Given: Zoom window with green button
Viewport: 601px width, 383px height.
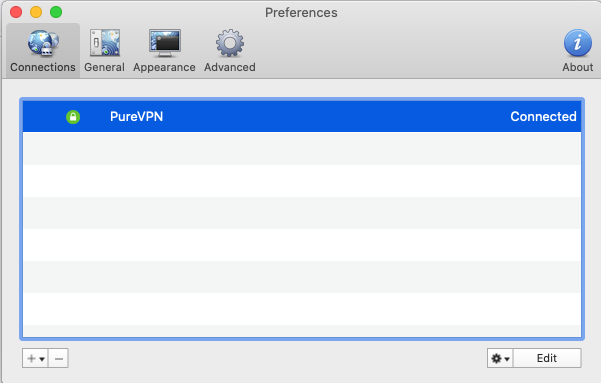Looking at the screenshot, I should (x=56, y=12).
